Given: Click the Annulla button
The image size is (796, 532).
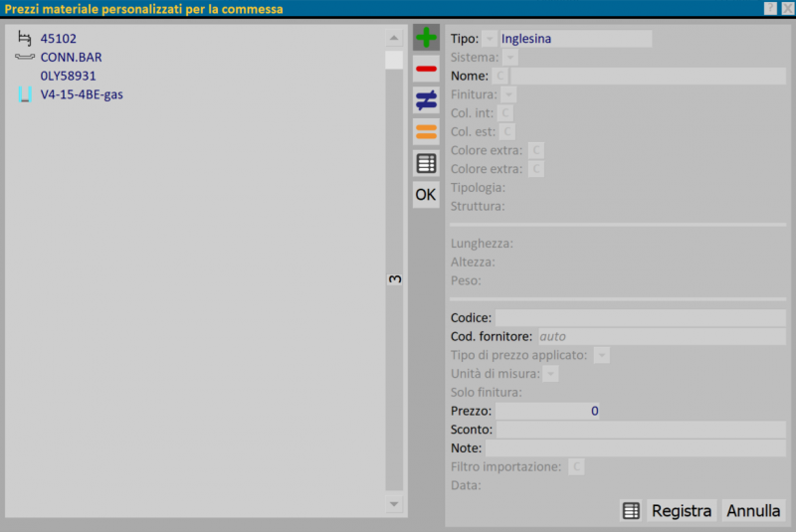Looking at the screenshot, I should pyautogui.click(x=753, y=511).
